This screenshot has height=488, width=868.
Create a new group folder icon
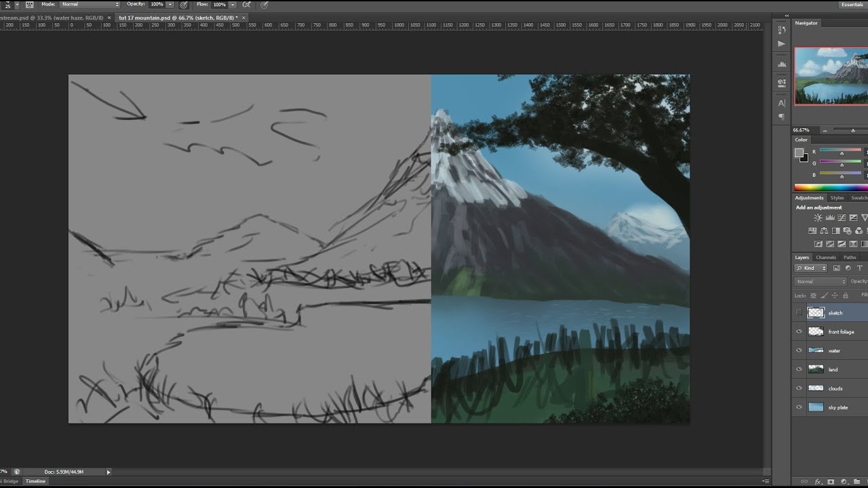[x=856, y=482]
